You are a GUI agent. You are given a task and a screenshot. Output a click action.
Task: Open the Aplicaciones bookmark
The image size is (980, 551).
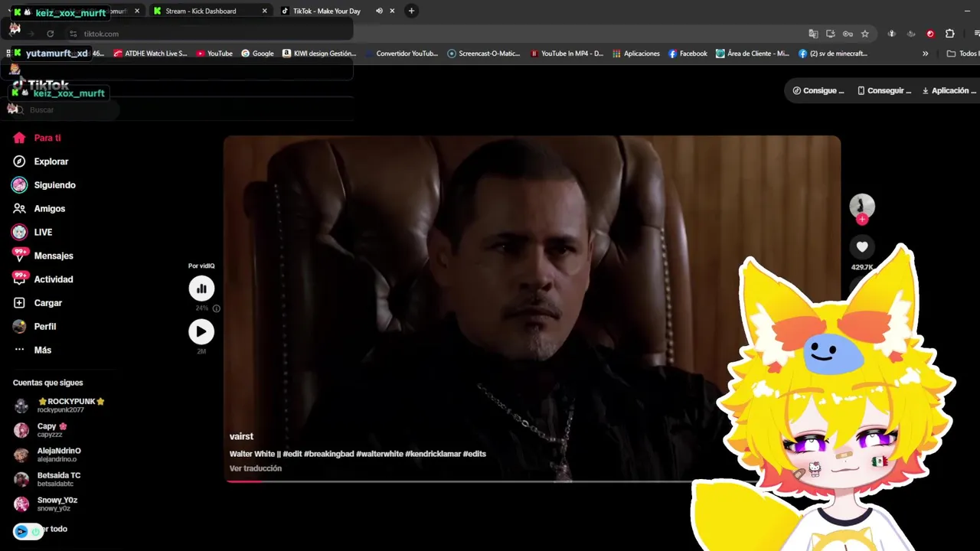(x=636, y=54)
